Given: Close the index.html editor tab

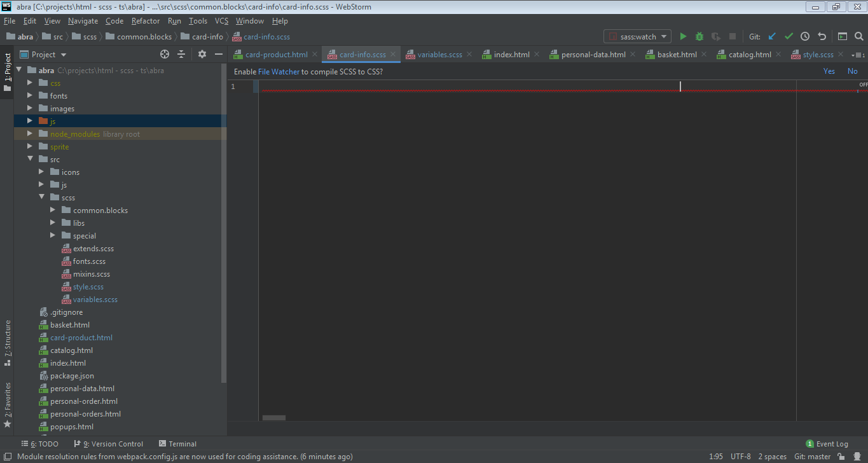Looking at the screenshot, I should [x=537, y=55].
